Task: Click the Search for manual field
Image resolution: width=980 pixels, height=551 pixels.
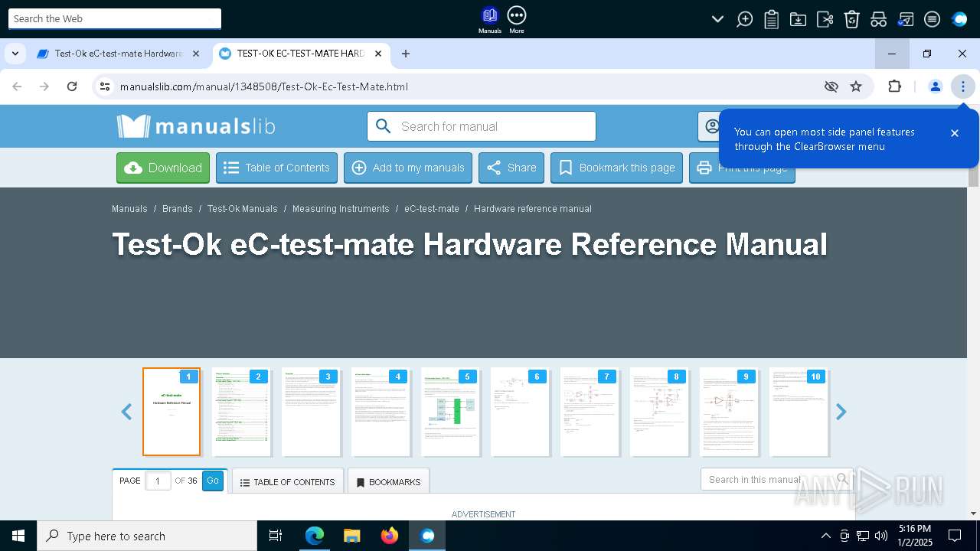Action: [482, 126]
